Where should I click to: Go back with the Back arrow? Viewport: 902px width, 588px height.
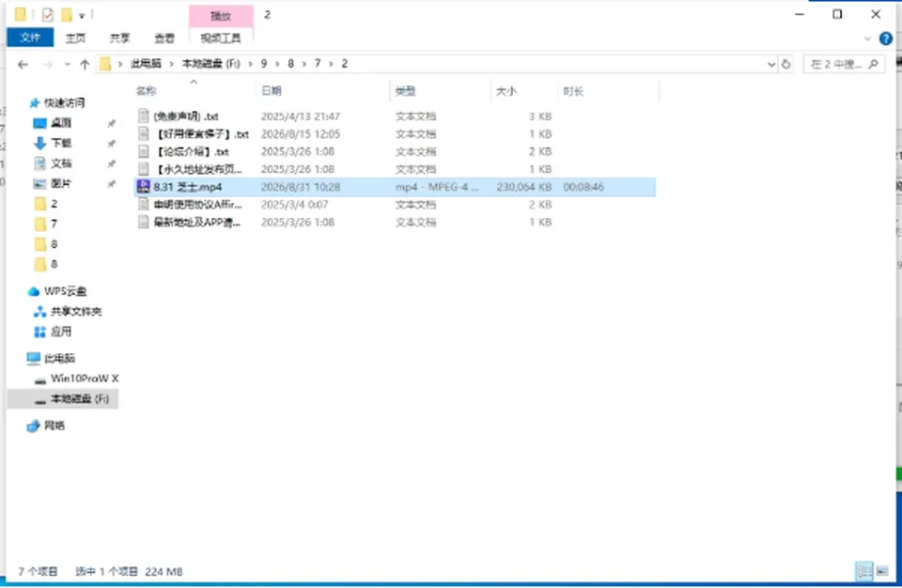click(x=23, y=65)
